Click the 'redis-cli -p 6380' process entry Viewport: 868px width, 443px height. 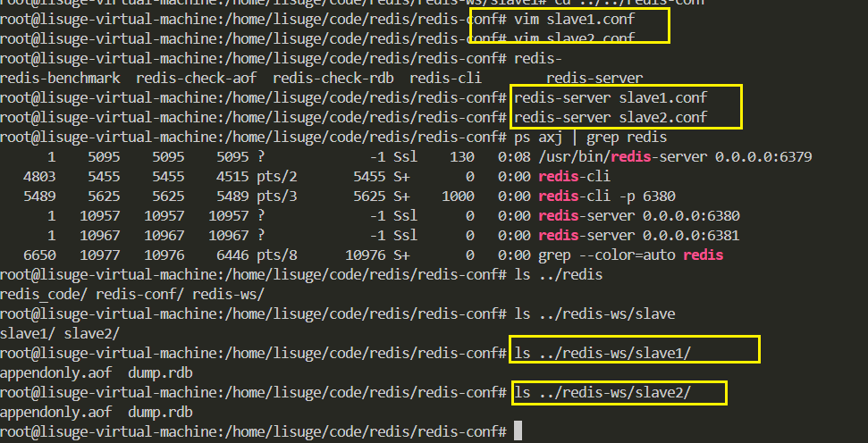coord(607,196)
